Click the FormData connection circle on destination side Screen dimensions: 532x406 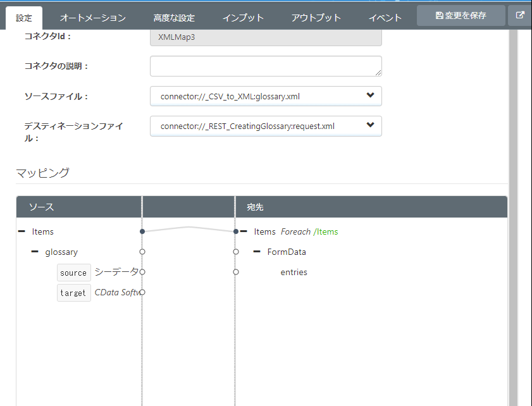[236, 251]
